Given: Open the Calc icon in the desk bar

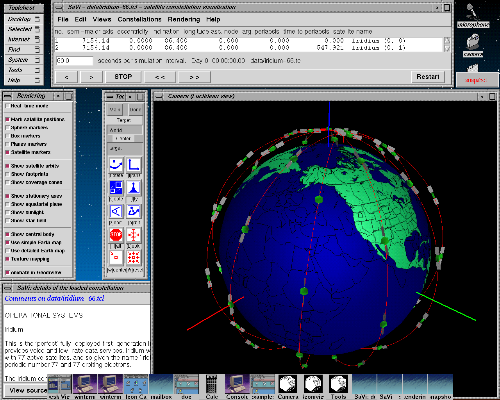Looking at the screenshot, I should (x=211, y=386).
